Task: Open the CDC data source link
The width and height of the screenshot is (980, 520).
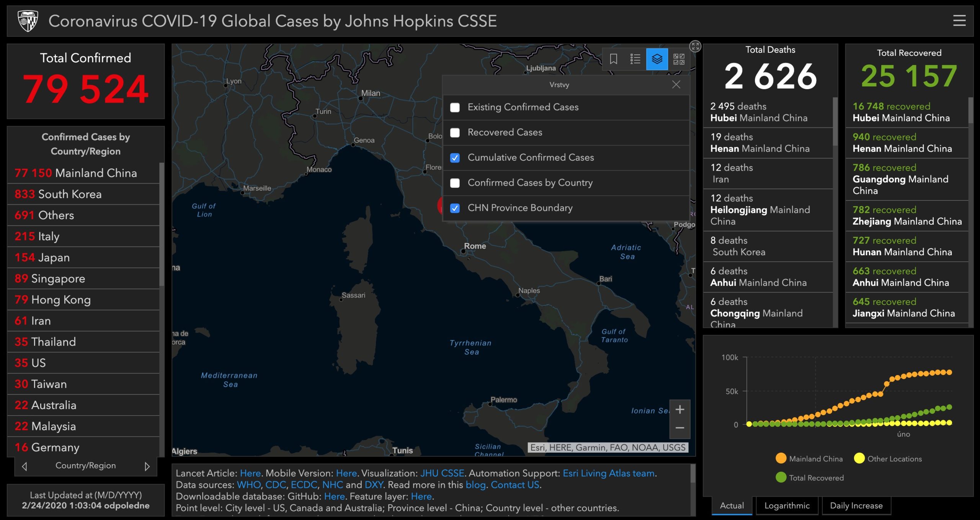Action: (x=276, y=485)
